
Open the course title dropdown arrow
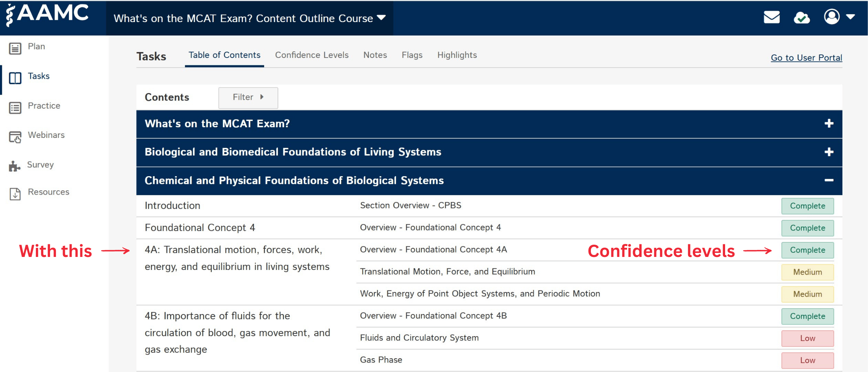tap(381, 17)
